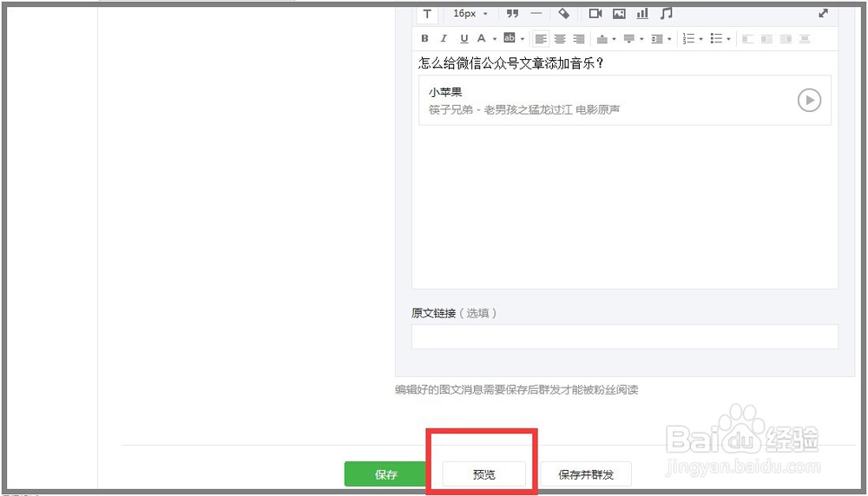Insert a horizontal divider line

click(536, 13)
